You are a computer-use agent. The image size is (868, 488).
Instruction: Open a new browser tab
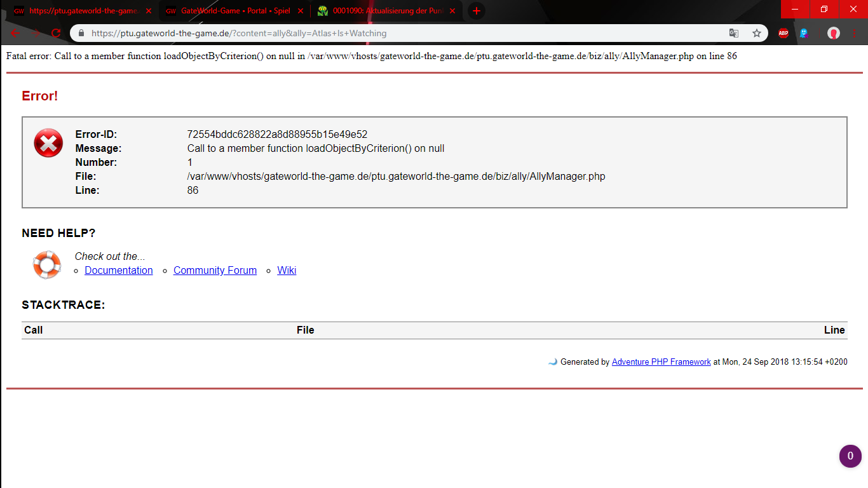click(477, 11)
